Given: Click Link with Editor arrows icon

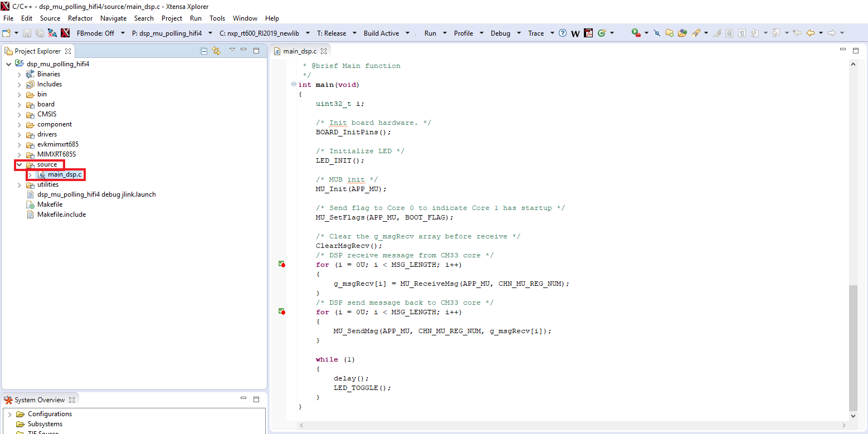Looking at the screenshot, I should tap(216, 51).
